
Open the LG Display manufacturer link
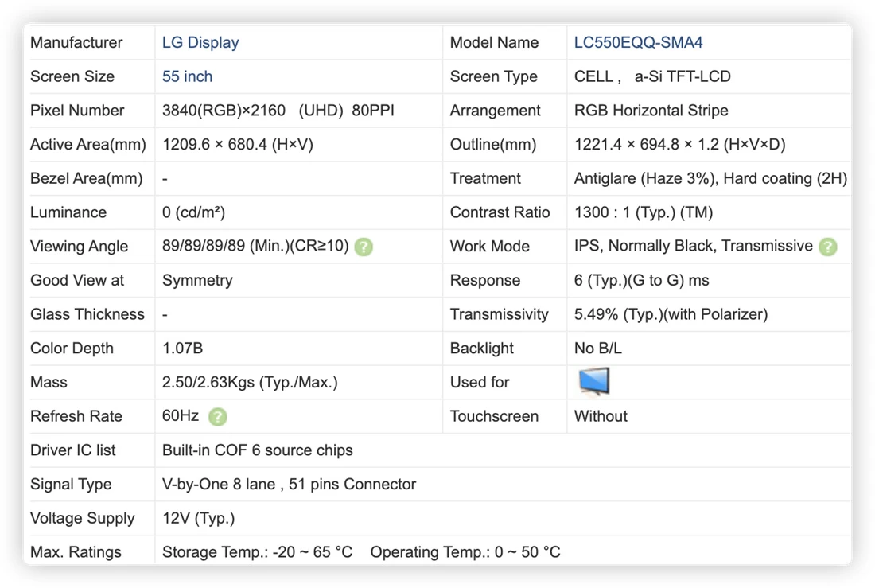point(200,42)
